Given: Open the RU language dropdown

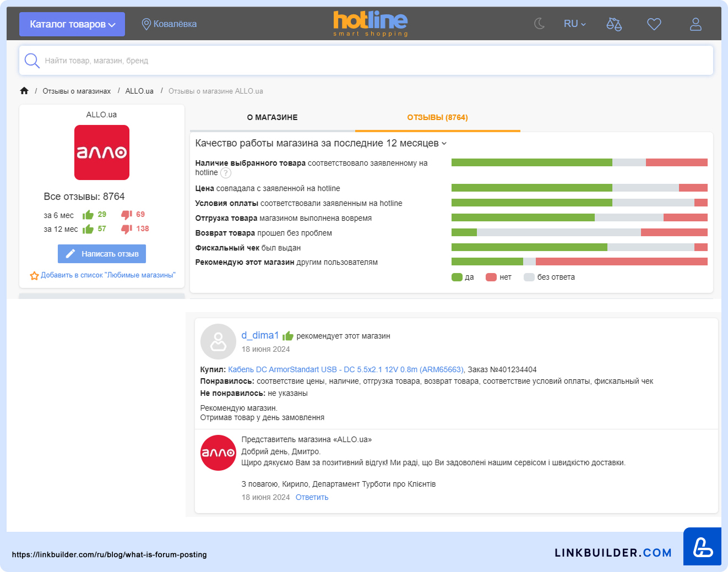Looking at the screenshot, I should click(575, 24).
